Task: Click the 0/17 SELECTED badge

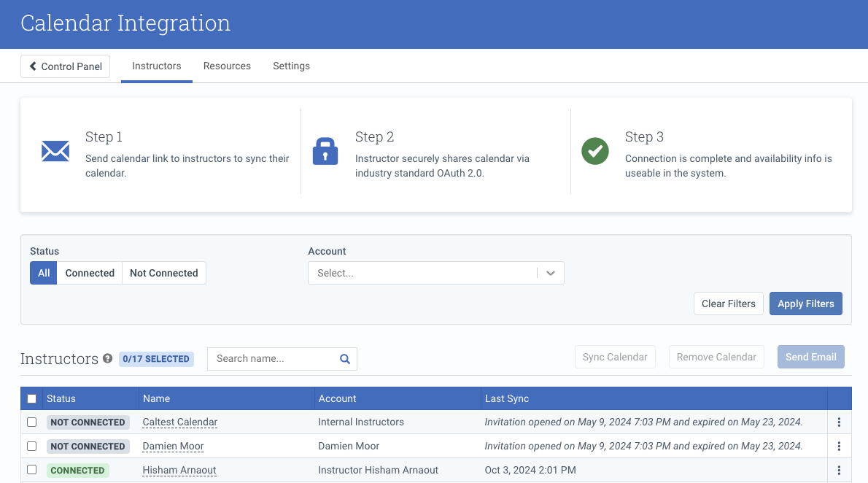Action: tap(156, 359)
